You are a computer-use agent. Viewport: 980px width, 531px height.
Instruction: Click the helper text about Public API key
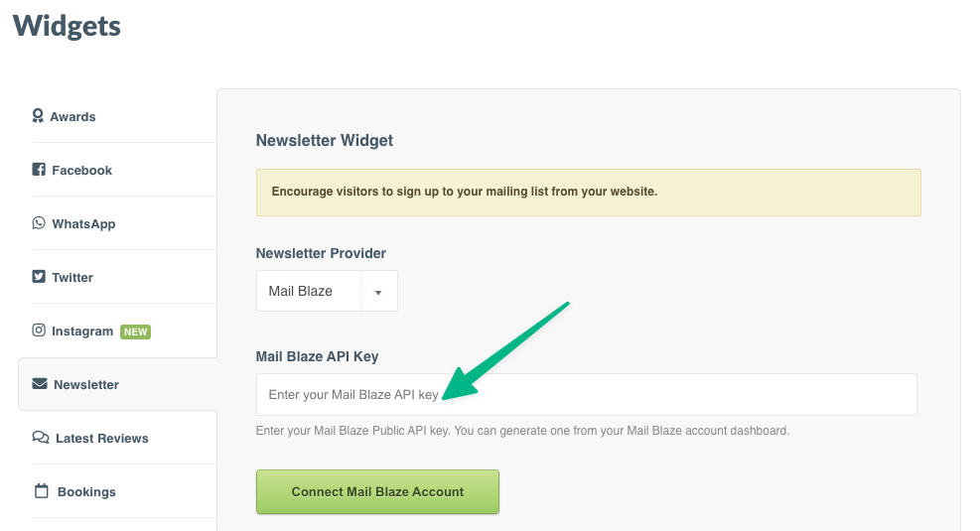[522, 431]
